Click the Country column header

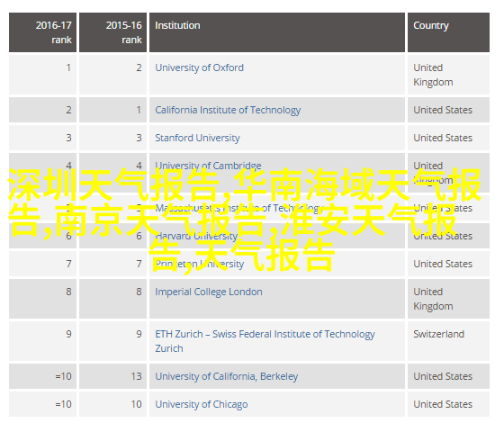click(449, 32)
